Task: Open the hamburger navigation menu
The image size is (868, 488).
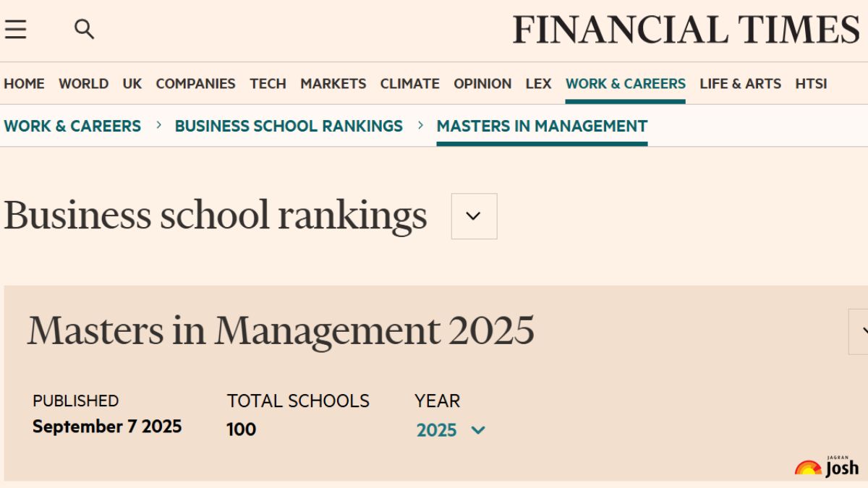Action: tap(15, 30)
